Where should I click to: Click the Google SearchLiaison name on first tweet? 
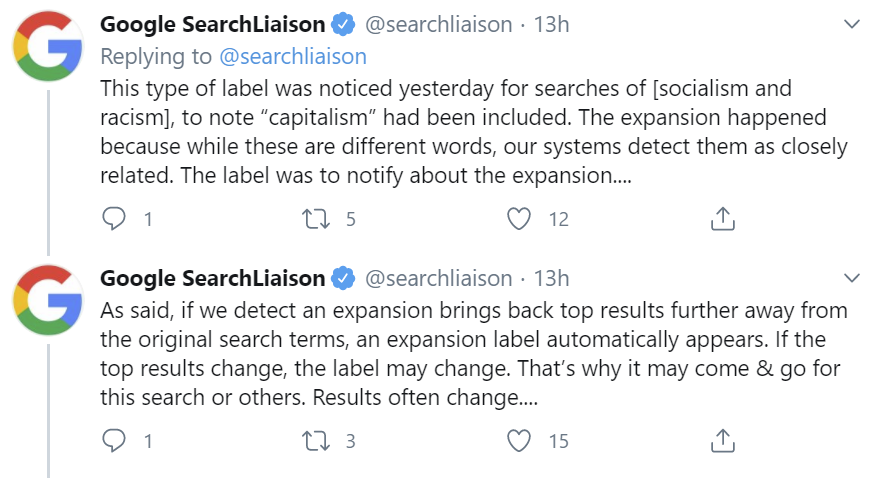coord(212,24)
